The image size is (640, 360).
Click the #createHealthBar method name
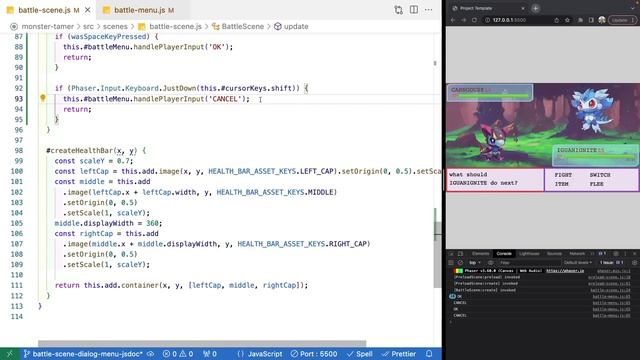point(80,151)
